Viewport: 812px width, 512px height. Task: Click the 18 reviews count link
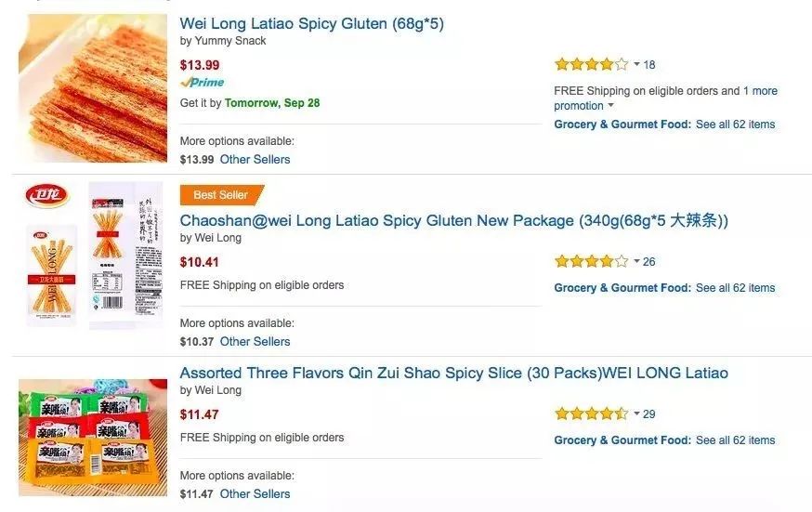[649, 64]
